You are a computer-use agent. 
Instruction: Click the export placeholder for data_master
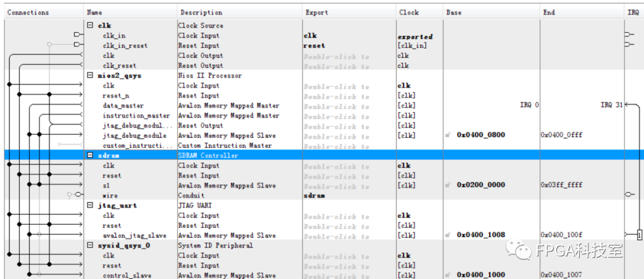tap(336, 107)
